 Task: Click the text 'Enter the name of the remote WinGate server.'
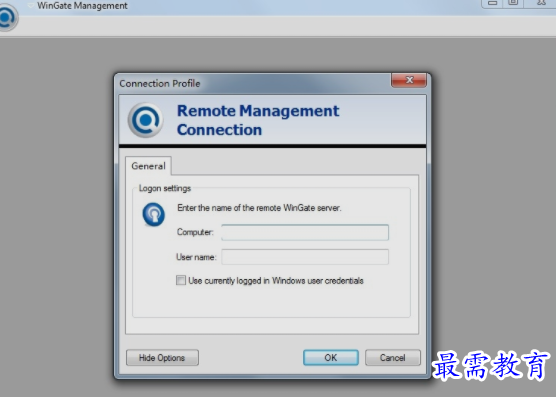(x=259, y=208)
